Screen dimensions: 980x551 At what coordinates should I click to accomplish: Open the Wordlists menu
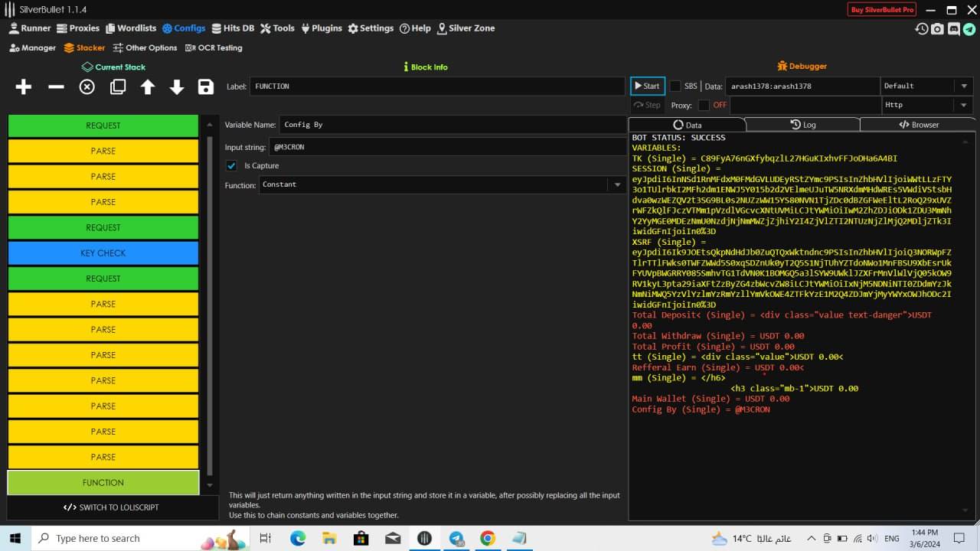[x=131, y=28]
